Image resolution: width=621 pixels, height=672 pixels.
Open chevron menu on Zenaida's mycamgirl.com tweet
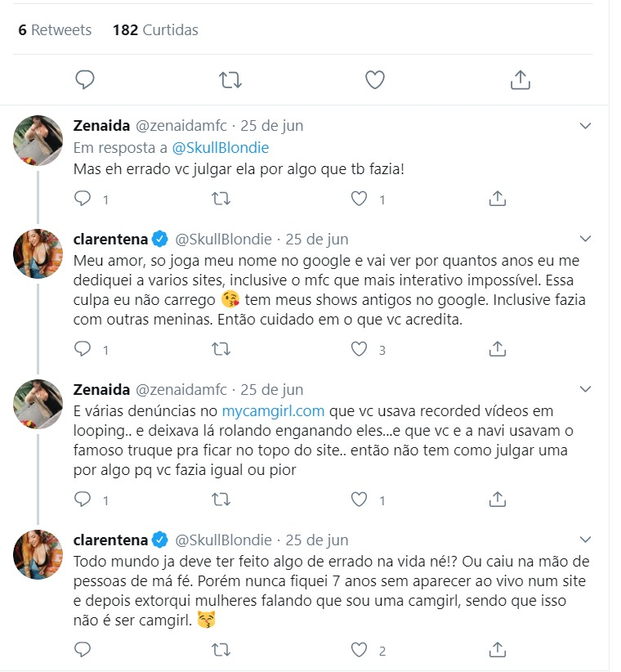[585, 389]
